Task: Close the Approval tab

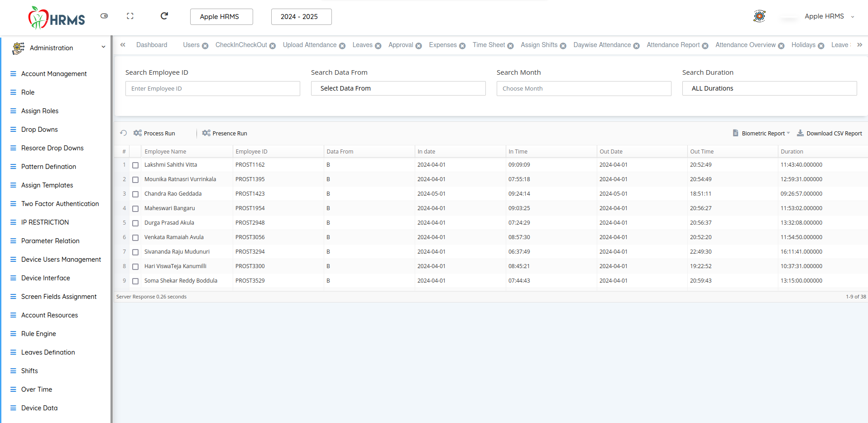Action: [x=419, y=46]
